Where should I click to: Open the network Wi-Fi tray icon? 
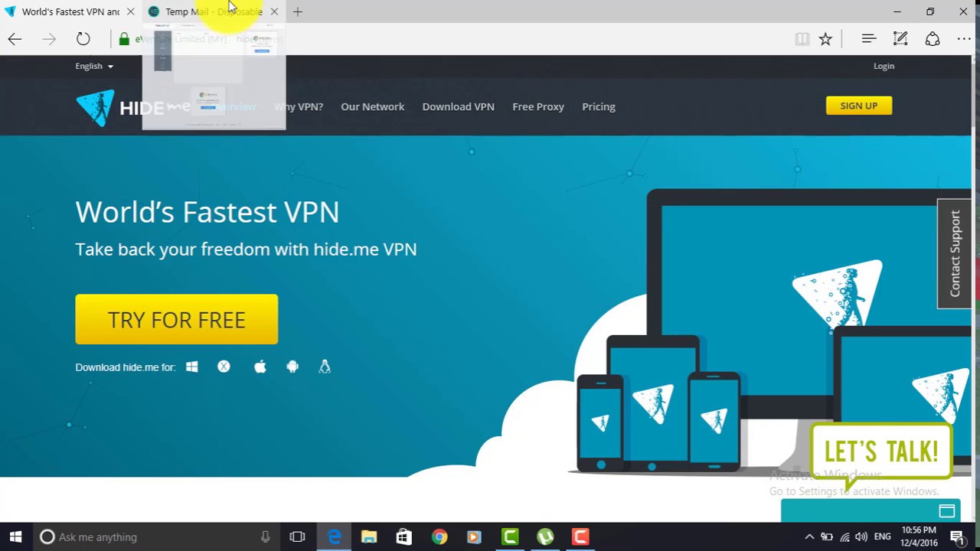click(844, 537)
